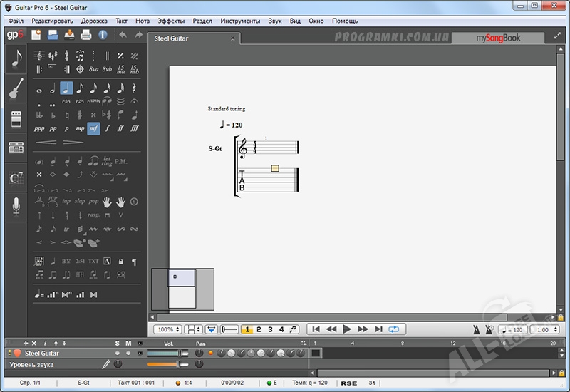Click the print icon in the toolbar
The height and width of the screenshot is (392, 570).
[86, 35]
